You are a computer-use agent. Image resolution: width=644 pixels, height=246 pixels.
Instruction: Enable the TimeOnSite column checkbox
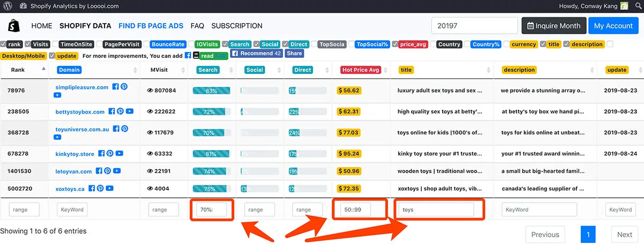56,44
